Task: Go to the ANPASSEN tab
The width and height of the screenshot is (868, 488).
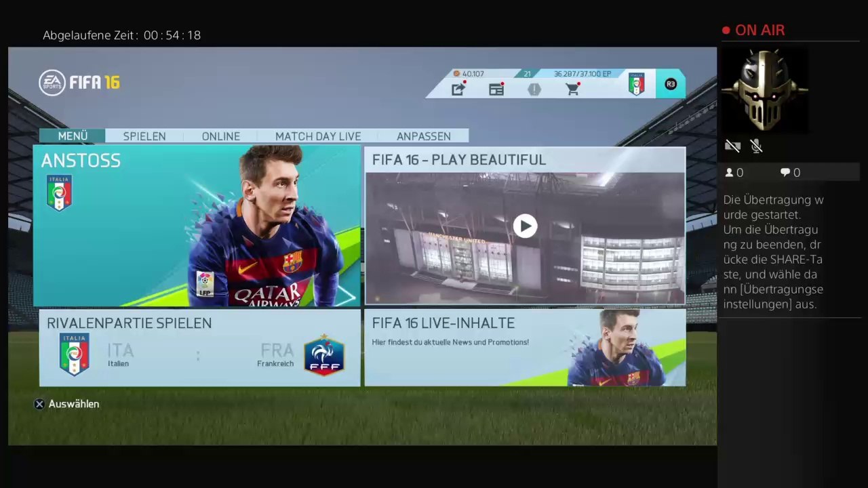Action: pos(424,136)
